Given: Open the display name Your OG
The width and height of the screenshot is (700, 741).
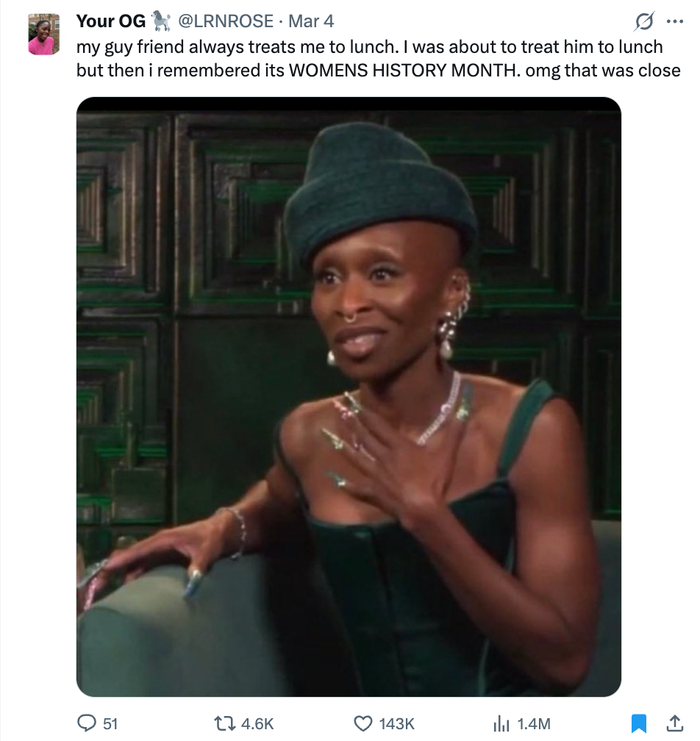Looking at the screenshot, I should (x=110, y=21).
